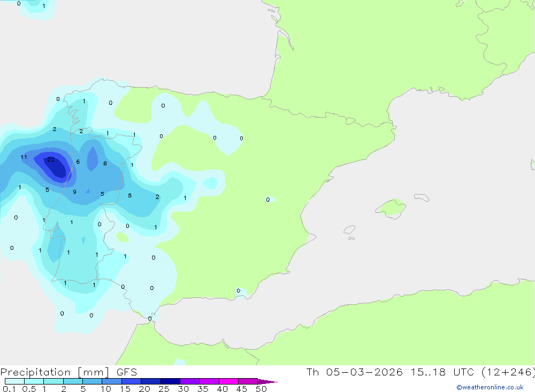Screen dimensions: 535x392
Task: Click the '35' legend scale label
Action: coord(203,389)
